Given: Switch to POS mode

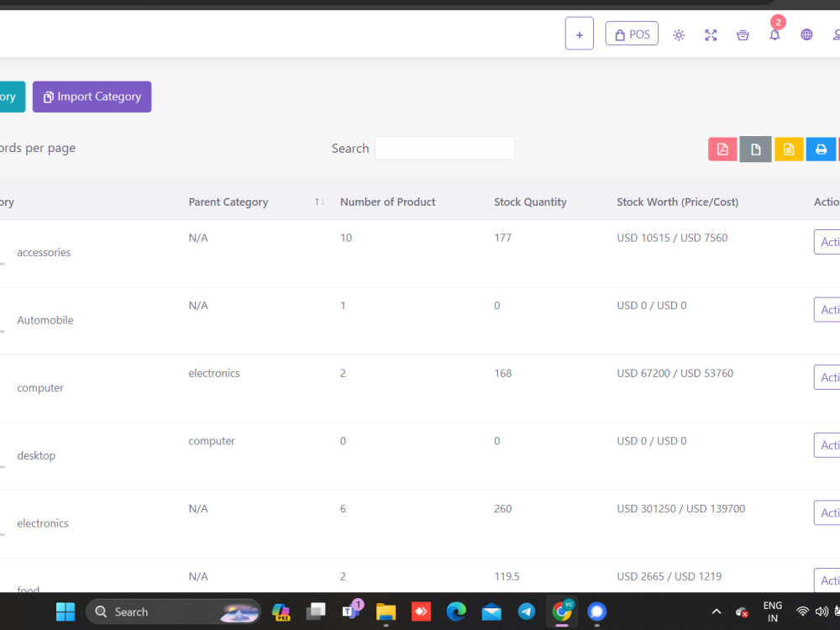Looking at the screenshot, I should (x=632, y=34).
